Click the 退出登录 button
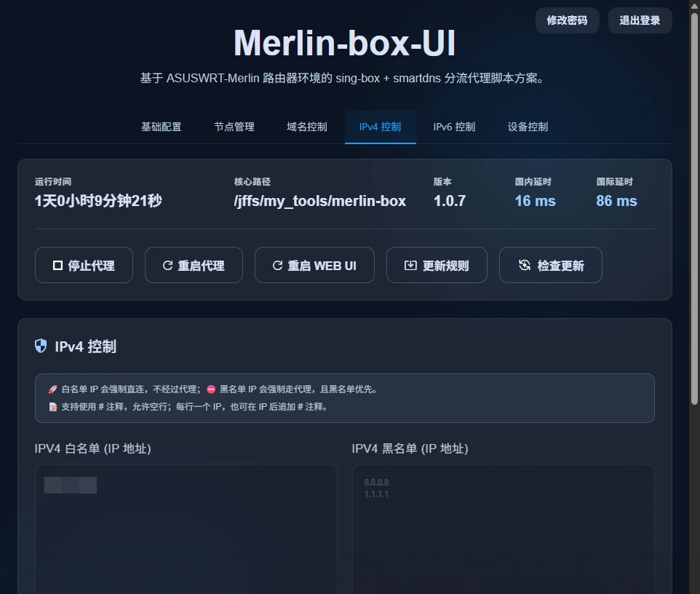The width and height of the screenshot is (700, 594). pos(640,20)
